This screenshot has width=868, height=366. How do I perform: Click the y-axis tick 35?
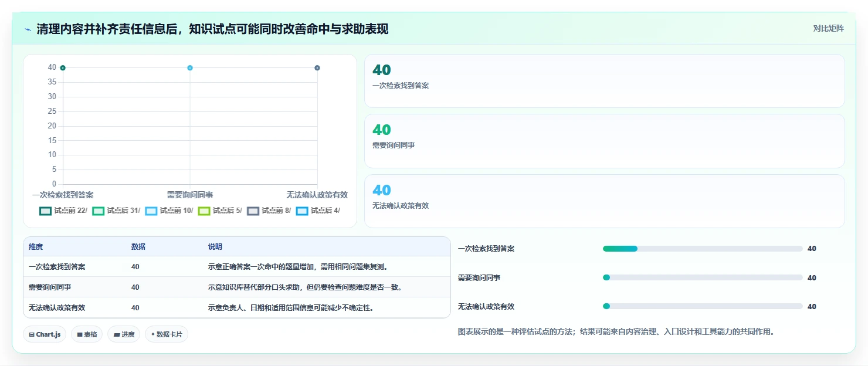[52, 82]
